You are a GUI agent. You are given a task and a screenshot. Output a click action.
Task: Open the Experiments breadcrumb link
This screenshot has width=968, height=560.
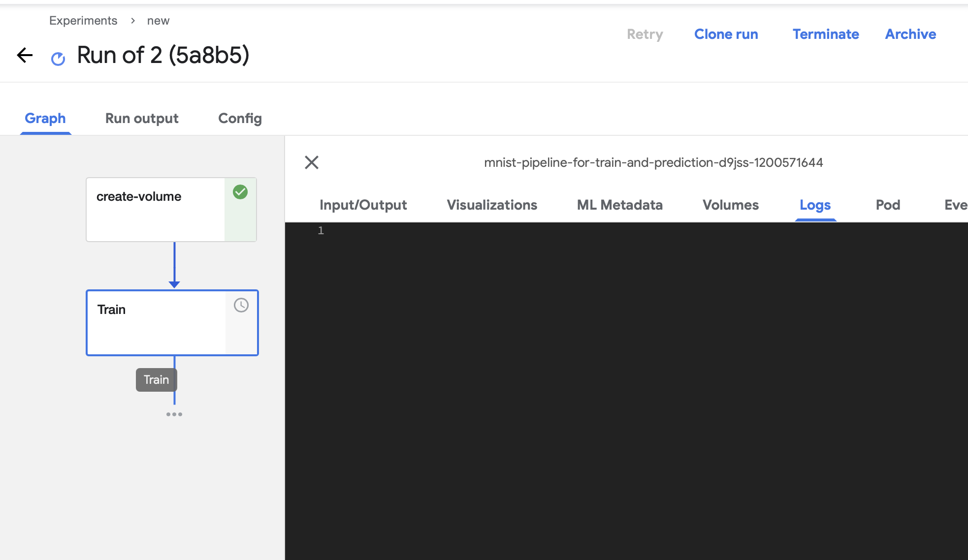tap(83, 21)
